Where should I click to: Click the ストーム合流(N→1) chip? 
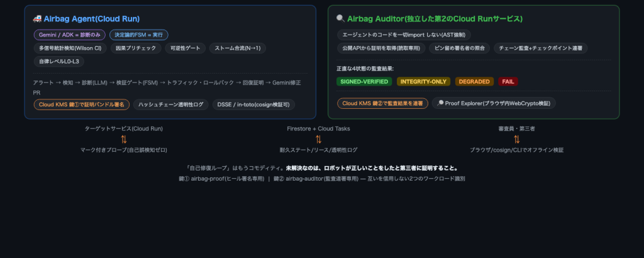click(238, 48)
